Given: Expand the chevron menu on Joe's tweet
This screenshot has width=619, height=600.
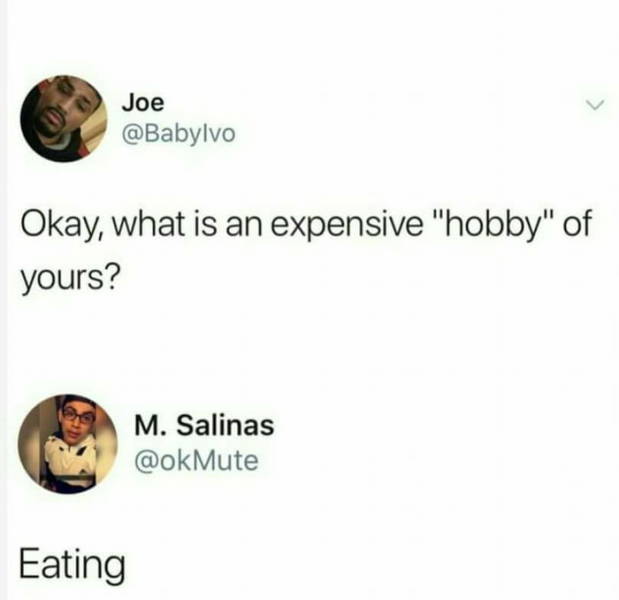Looking at the screenshot, I should [595, 105].
